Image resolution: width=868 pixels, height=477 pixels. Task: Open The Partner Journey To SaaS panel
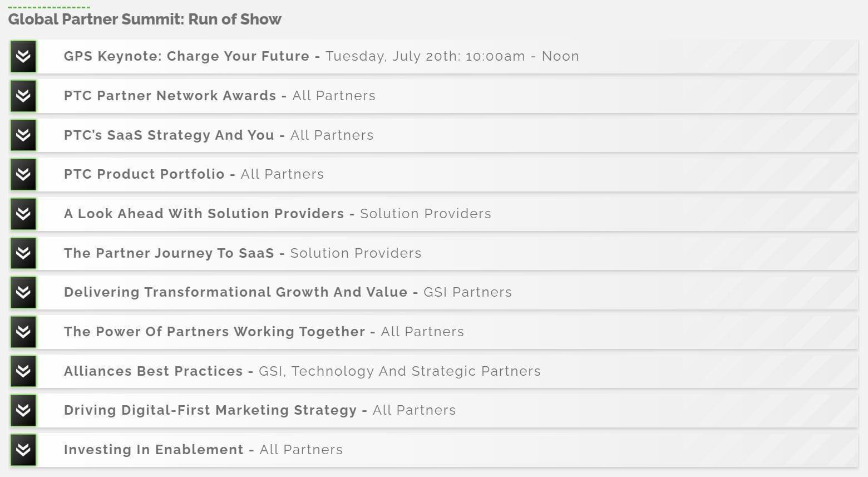pos(433,253)
